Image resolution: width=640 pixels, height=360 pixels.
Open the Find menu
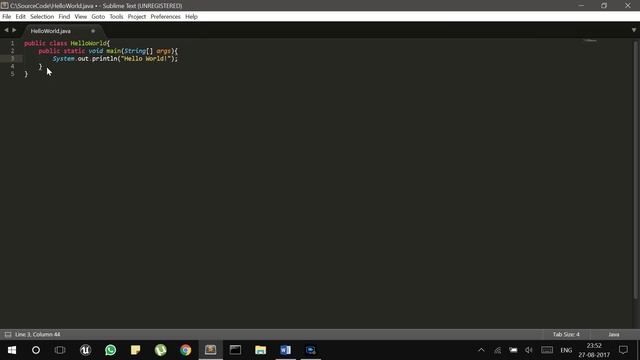(x=64, y=17)
